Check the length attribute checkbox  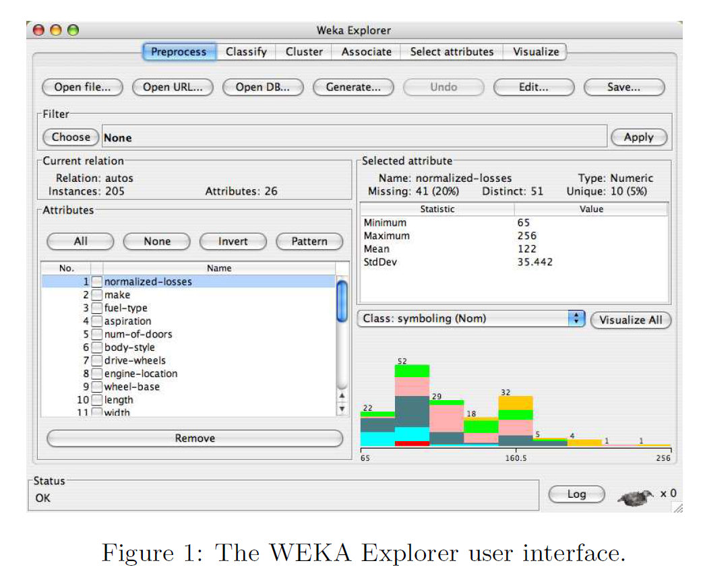(97, 400)
